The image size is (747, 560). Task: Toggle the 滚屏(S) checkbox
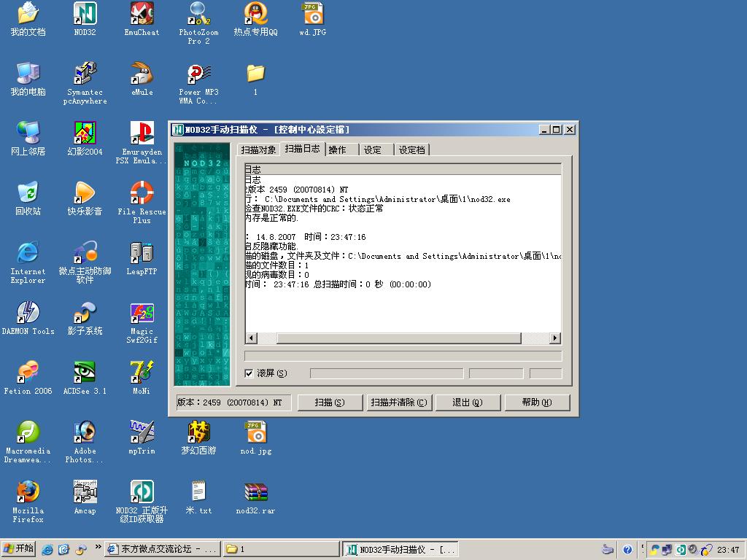[x=249, y=373]
